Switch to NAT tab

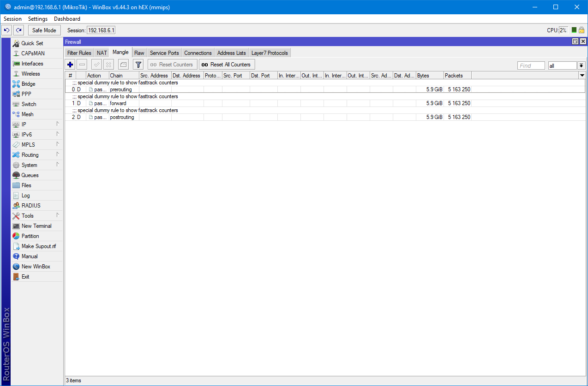click(x=102, y=53)
